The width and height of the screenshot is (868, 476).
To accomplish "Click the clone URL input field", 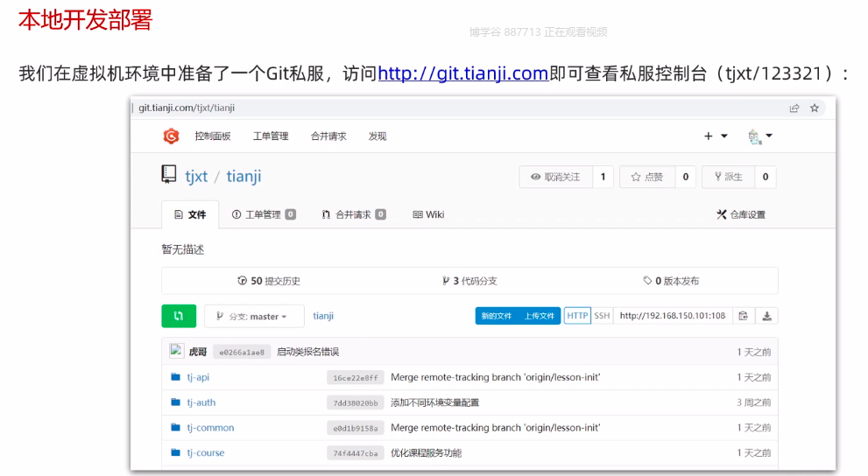I will pyautogui.click(x=673, y=316).
